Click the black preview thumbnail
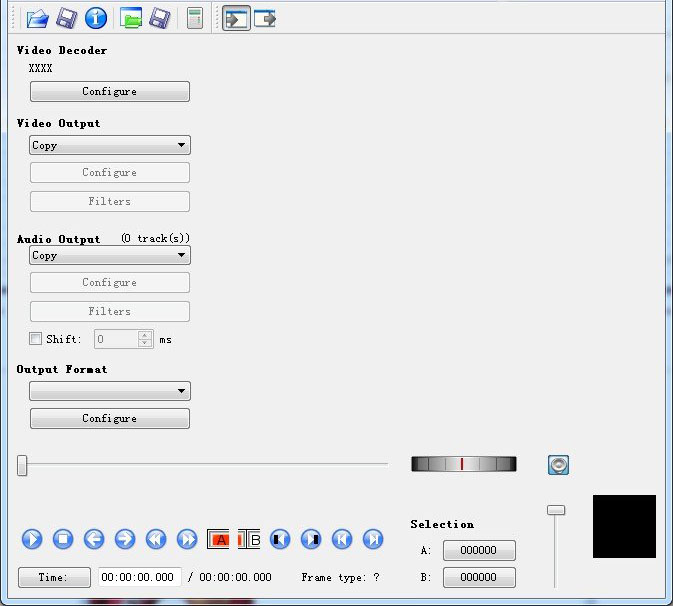Image resolution: width=673 pixels, height=606 pixels. click(x=624, y=527)
